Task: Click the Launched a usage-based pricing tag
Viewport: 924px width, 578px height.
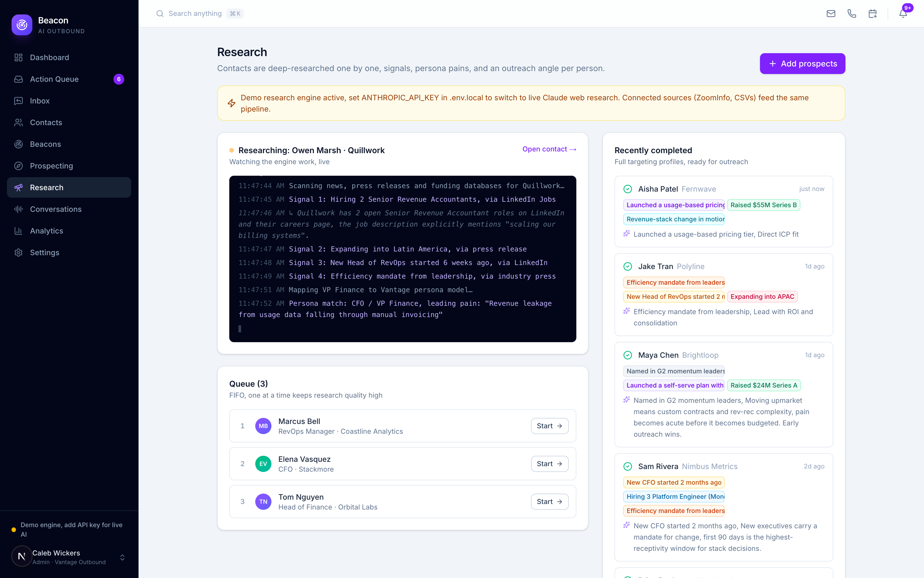Action: click(x=674, y=205)
